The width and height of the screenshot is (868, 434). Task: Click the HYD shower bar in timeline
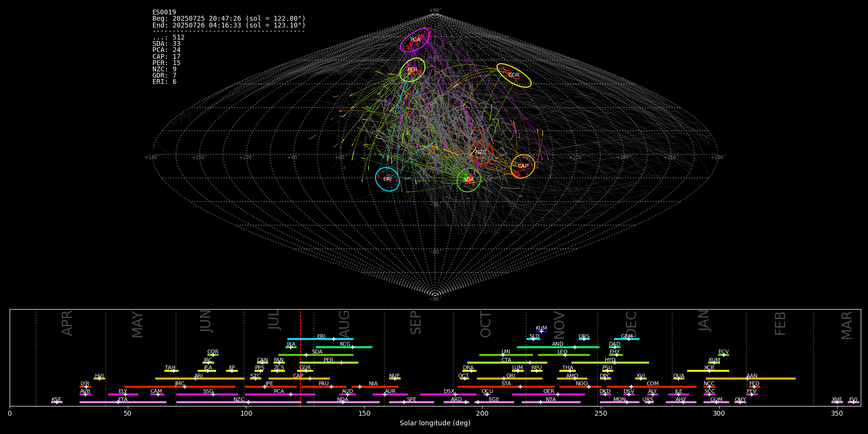[610, 363]
